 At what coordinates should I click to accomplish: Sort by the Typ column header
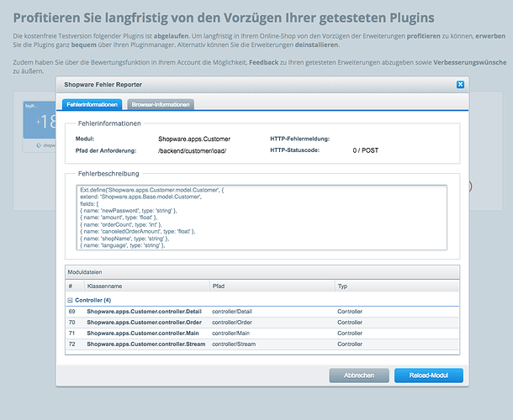coord(397,286)
